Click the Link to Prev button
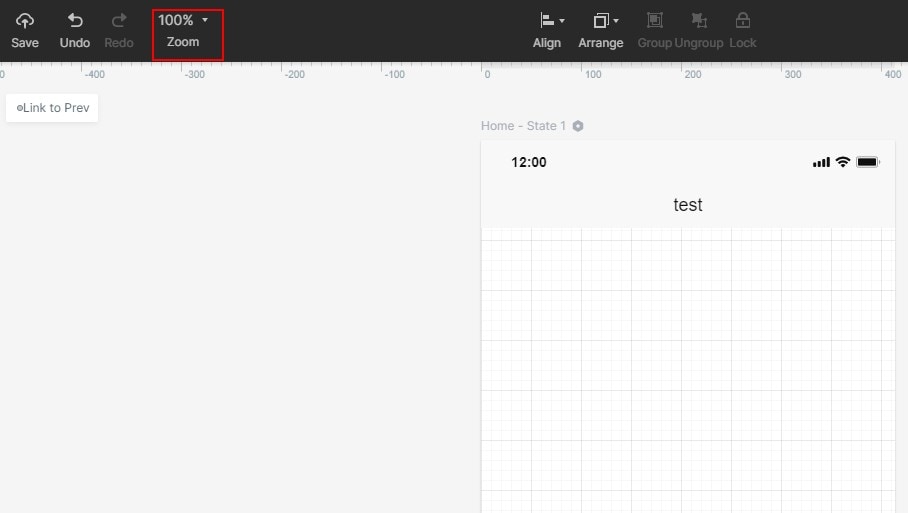Viewport: 908px width, 513px height. [52, 108]
